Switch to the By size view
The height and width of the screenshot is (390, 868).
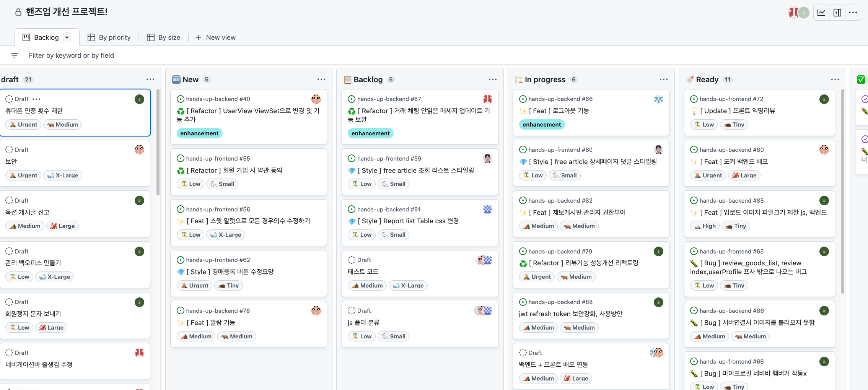pos(164,37)
